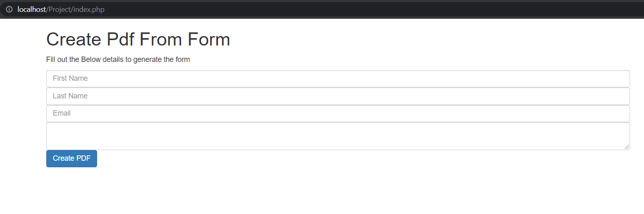Click the textarea resize handle corner
This screenshot has width=644, height=214.
pyautogui.click(x=627, y=147)
